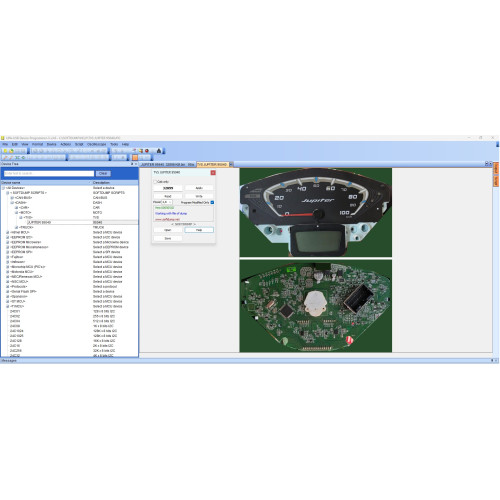Click the upper orange vertical tab on right edge

tap(496, 168)
